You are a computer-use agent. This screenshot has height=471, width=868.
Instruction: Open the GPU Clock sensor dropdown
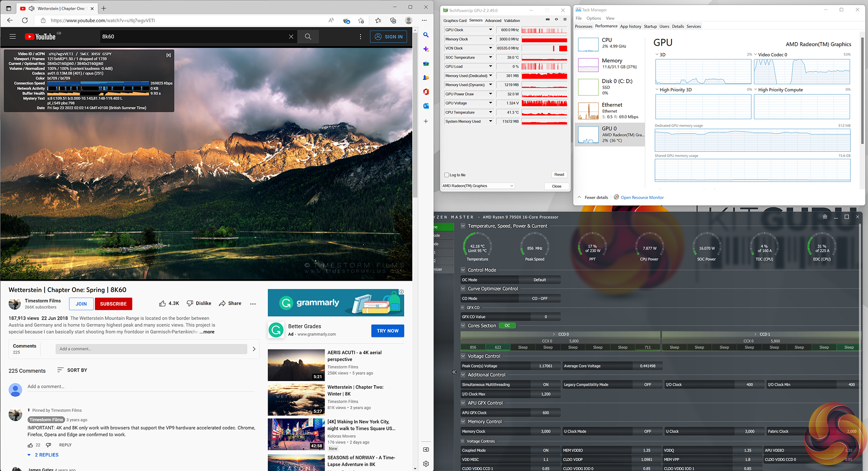[x=491, y=30]
